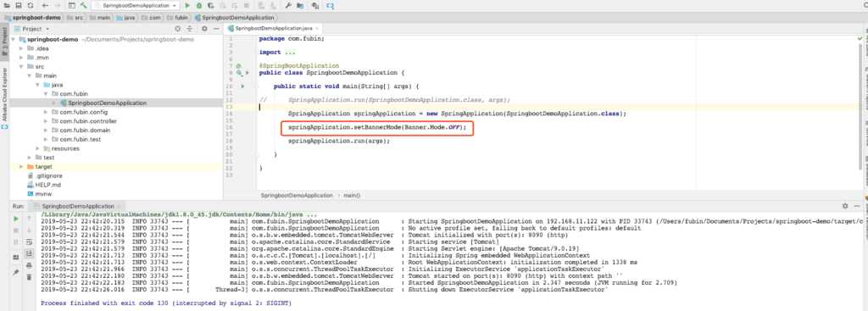The height and width of the screenshot is (311, 868).
Task: Click the 'Process finished with exit code 130' line
Action: click(166, 303)
